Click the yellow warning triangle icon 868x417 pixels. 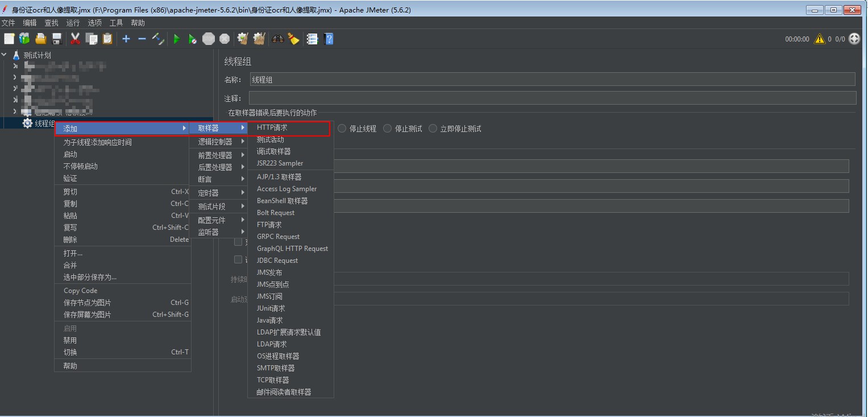point(819,39)
